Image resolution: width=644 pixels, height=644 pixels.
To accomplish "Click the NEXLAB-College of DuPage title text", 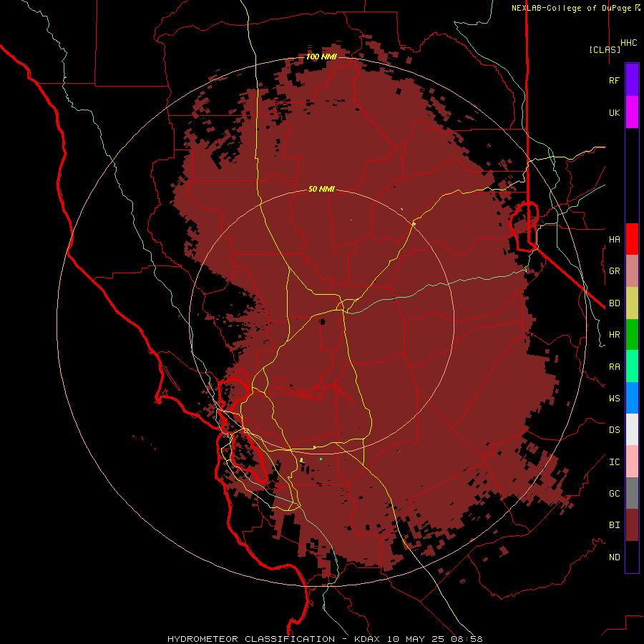I will [571, 8].
